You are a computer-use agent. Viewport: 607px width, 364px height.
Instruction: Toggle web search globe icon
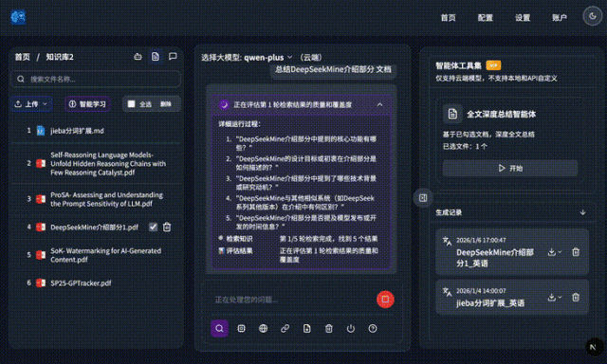pyautogui.click(x=264, y=328)
